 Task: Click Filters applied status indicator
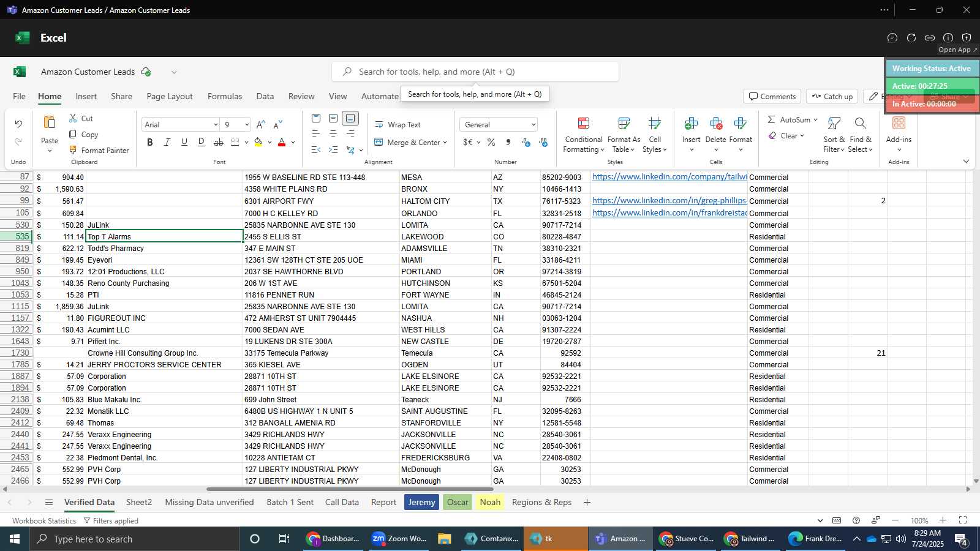coord(111,520)
